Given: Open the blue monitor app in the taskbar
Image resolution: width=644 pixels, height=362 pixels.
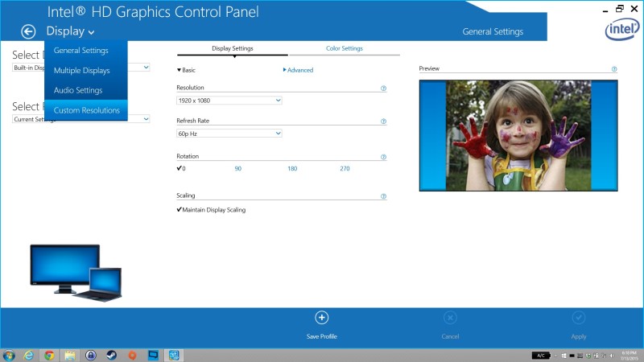Looking at the screenshot, I should point(153,356).
